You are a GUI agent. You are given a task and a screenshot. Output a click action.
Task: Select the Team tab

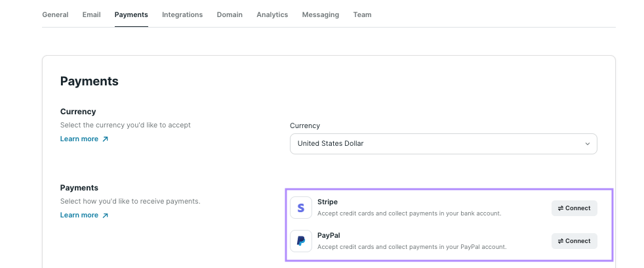(362, 14)
